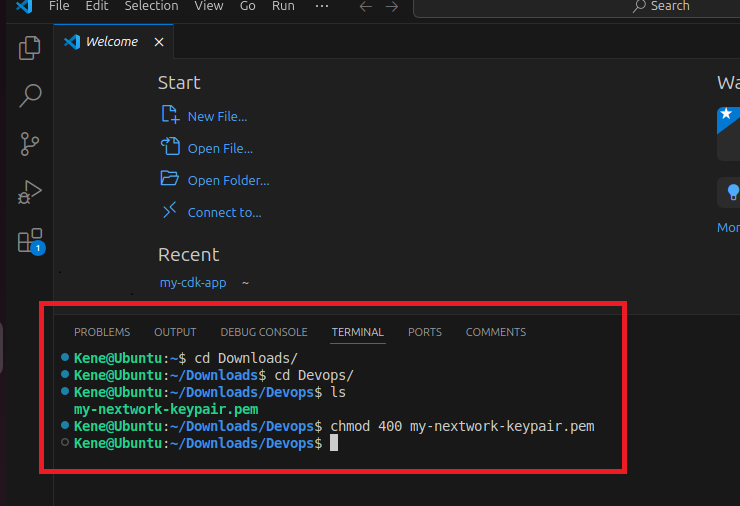
Task: Open Source Control view icon
Action: click(30, 144)
